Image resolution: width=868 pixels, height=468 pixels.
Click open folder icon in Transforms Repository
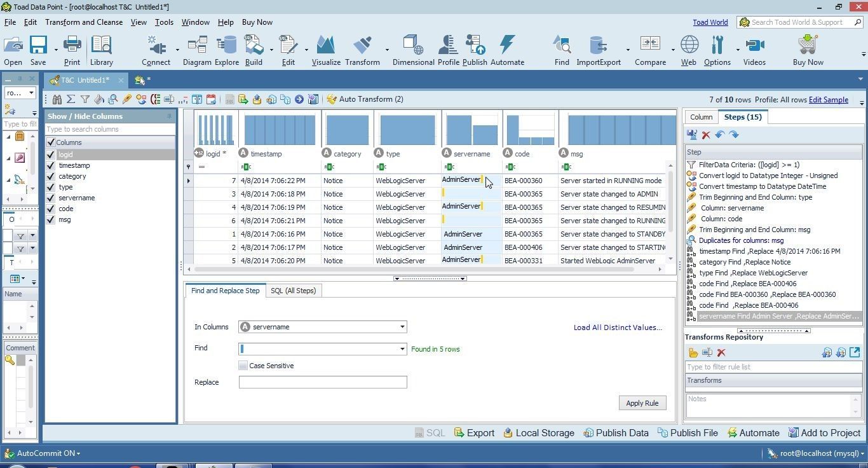pyautogui.click(x=693, y=353)
